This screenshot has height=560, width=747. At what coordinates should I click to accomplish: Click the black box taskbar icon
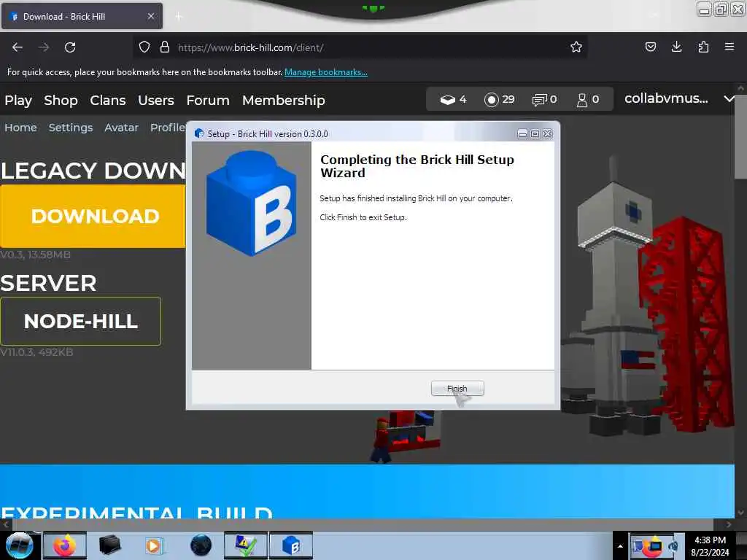click(x=109, y=545)
